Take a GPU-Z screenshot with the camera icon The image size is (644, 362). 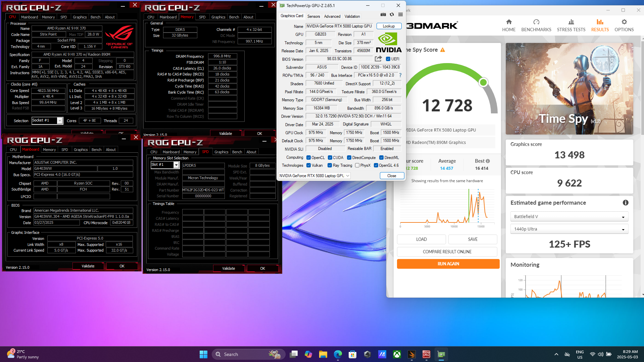(383, 14)
